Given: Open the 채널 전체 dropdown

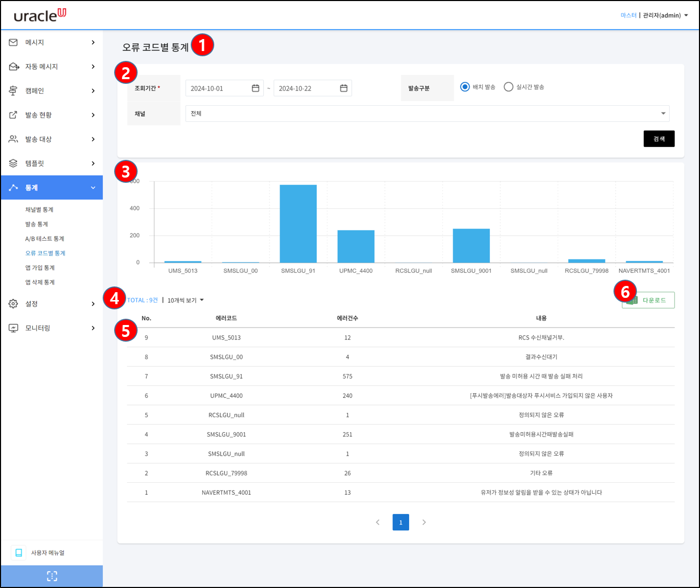Looking at the screenshot, I should 427,114.
